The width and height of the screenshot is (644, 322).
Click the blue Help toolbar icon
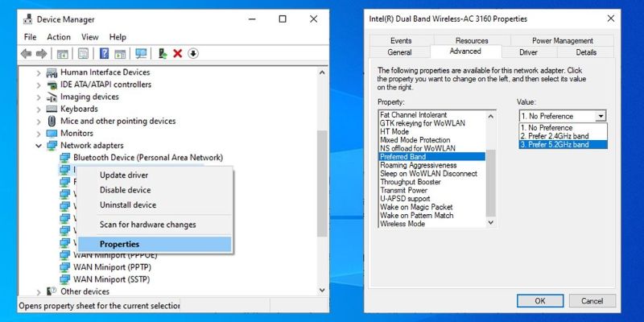click(x=104, y=54)
